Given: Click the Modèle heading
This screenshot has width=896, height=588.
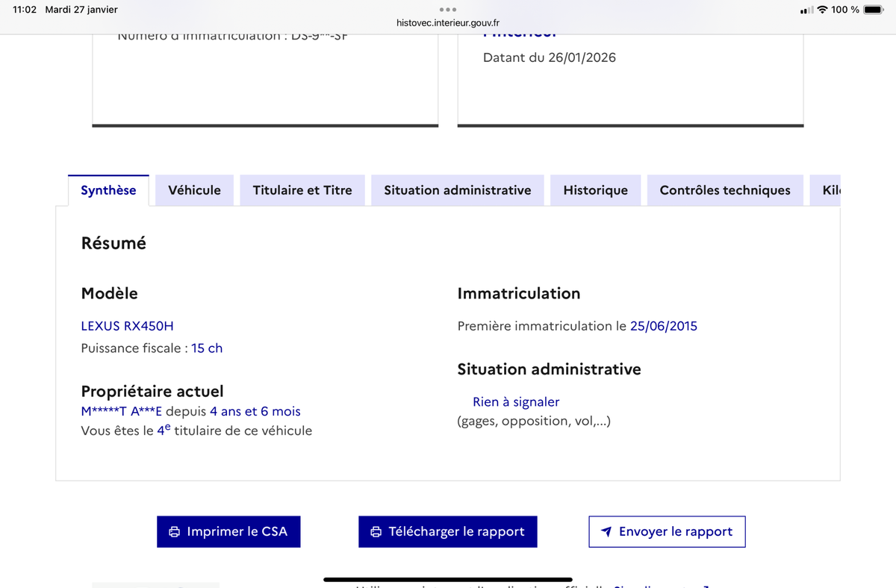Looking at the screenshot, I should point(109,293).
